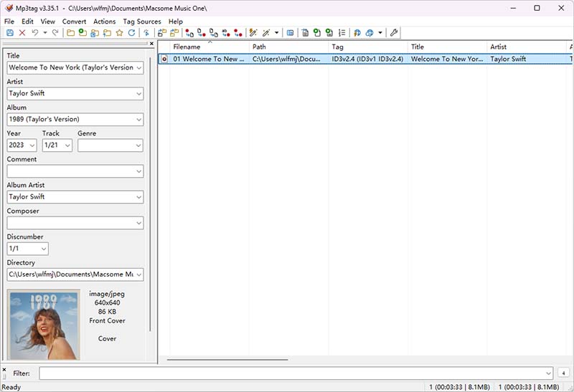This screenshot has width=574, height=392.
Task: Sort by the Filename column header
Action: 210,47
